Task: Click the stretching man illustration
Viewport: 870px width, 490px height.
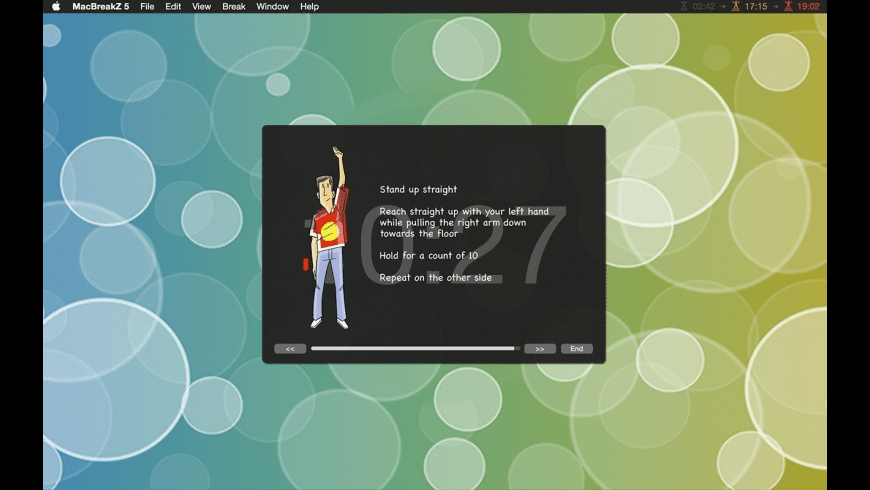Action: pos(330,238)
